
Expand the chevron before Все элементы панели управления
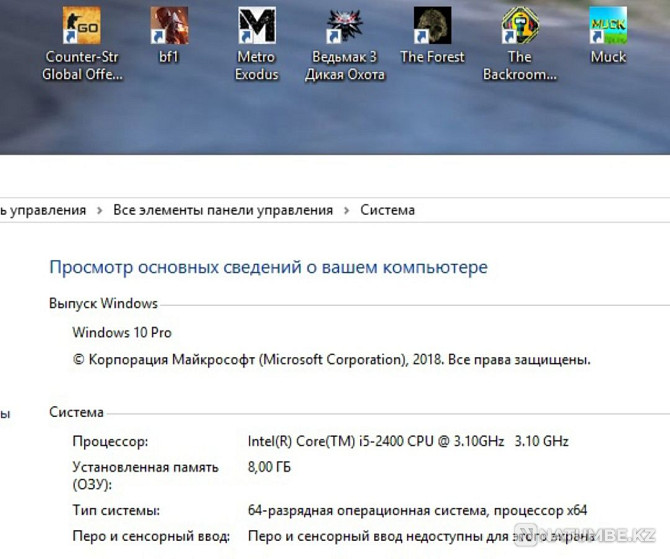point(100,211)
